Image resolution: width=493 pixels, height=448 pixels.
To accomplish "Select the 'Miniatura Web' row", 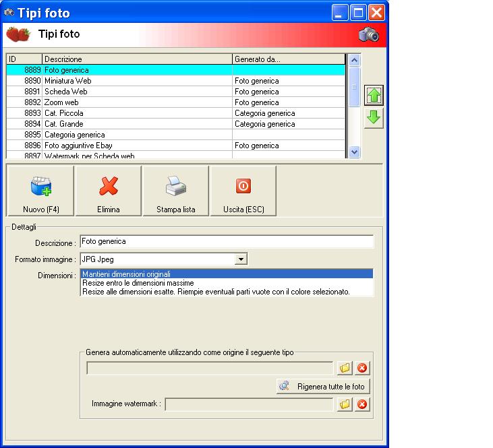I will [x=176, y=81].
